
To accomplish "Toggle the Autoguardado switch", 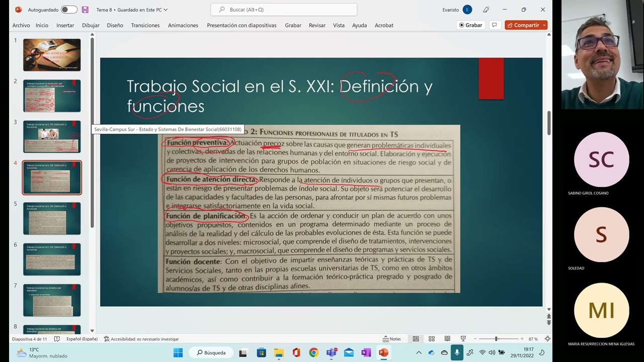I will pos(69,10).
